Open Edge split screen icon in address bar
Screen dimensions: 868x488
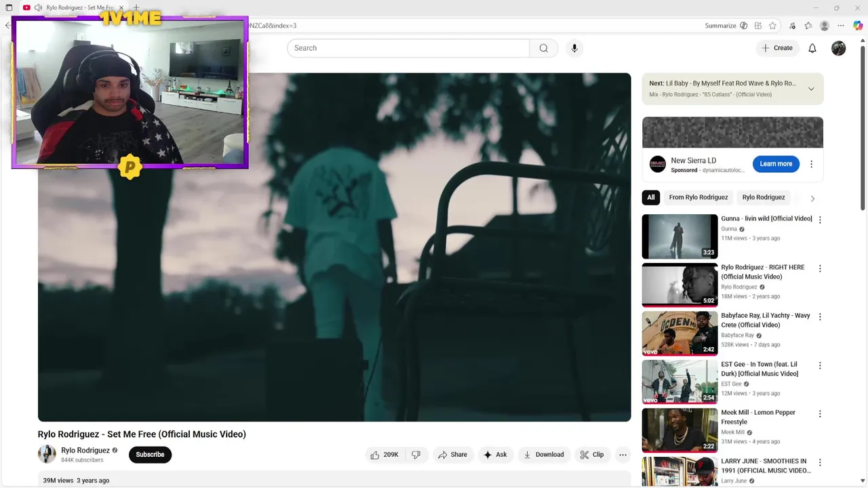(x=758, y=26)
